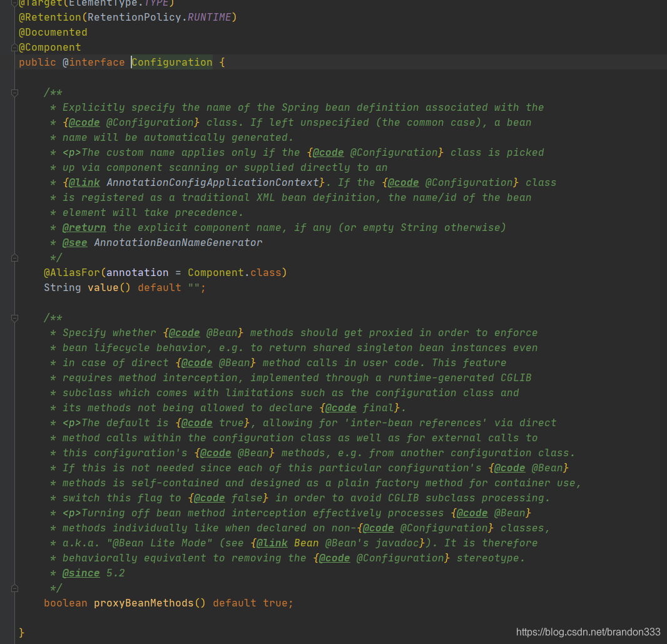Click the 5.2 version number in comment
Image resolution: width=667 pixels, height=644 pixels.
[116, 573]
